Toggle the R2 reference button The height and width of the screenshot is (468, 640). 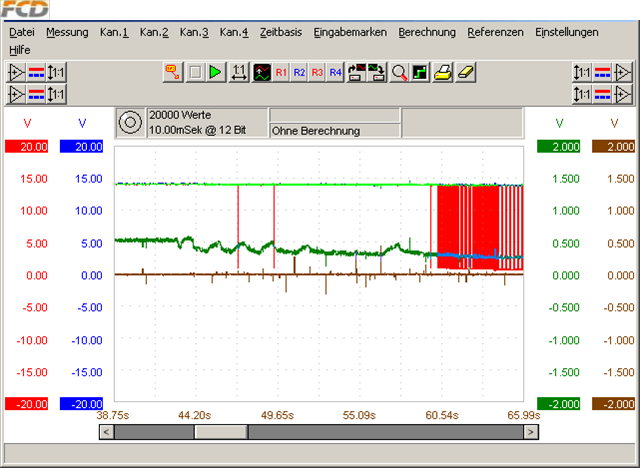[299, 72]
